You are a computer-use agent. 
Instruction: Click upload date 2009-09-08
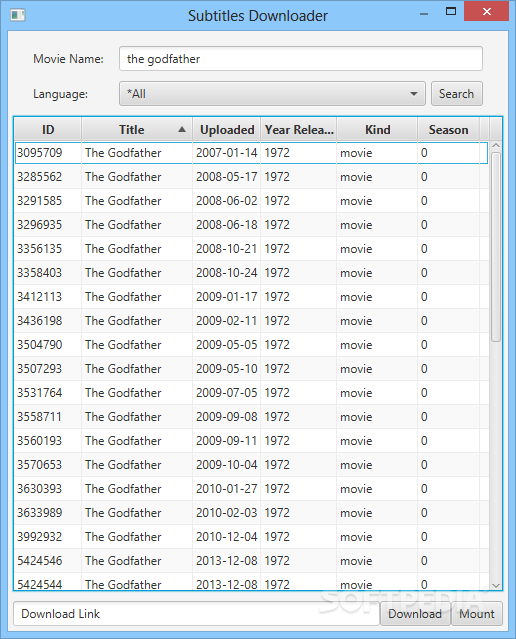227,417
